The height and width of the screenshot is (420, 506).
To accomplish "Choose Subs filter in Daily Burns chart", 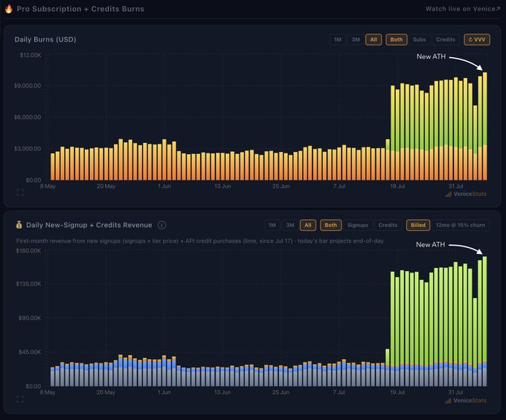I will pos(419,39).
